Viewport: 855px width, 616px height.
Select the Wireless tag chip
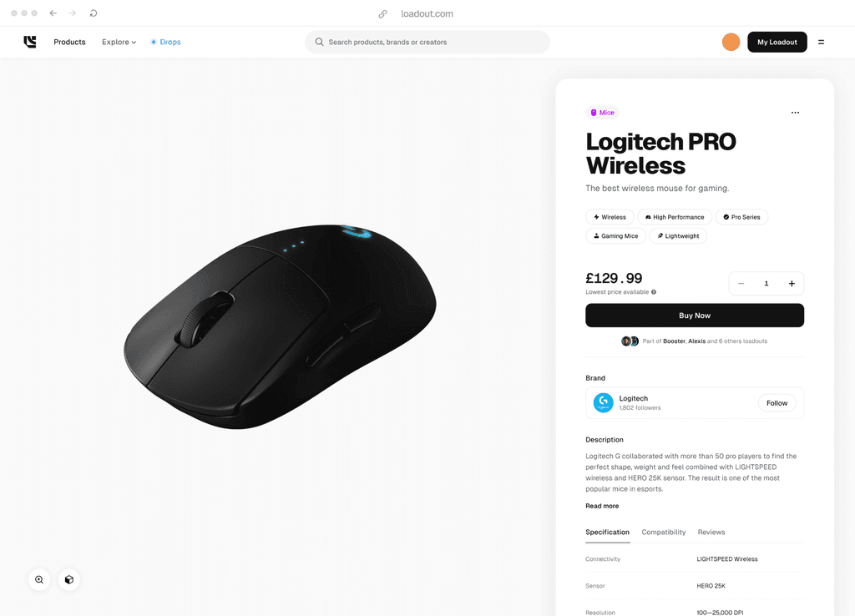[610, 217]
